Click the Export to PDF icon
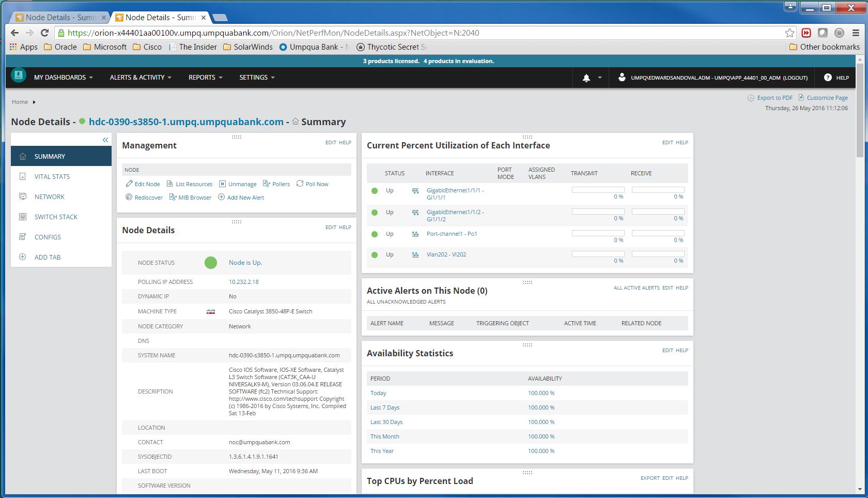 click(x=751, y=98)
